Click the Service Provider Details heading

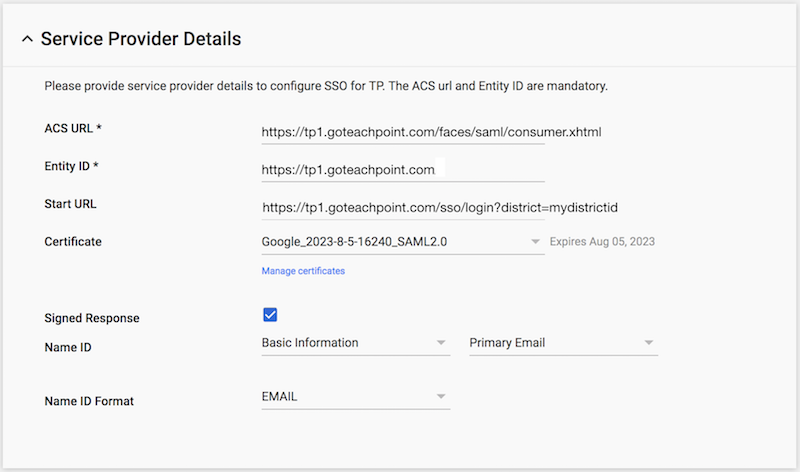pos(141,39)
